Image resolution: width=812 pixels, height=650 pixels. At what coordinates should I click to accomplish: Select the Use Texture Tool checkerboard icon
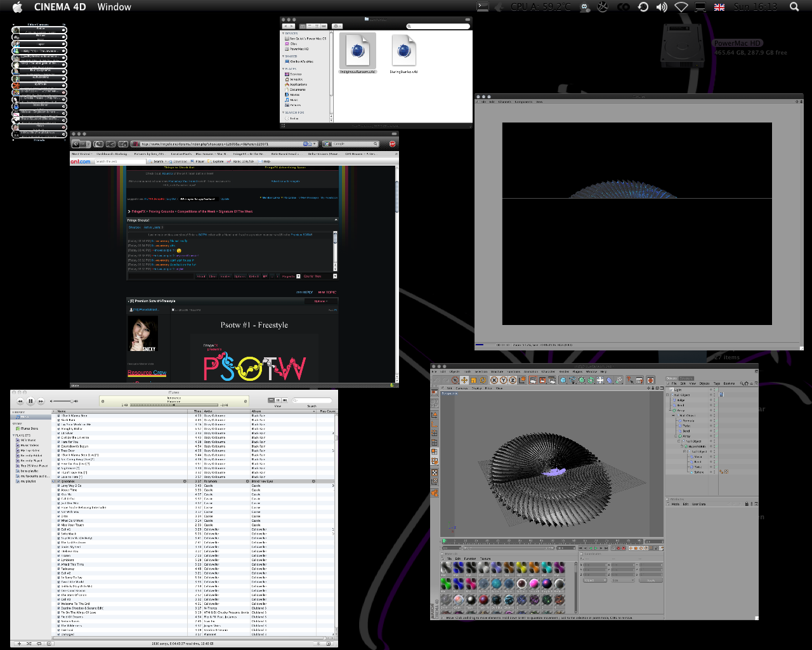(435, 473)
